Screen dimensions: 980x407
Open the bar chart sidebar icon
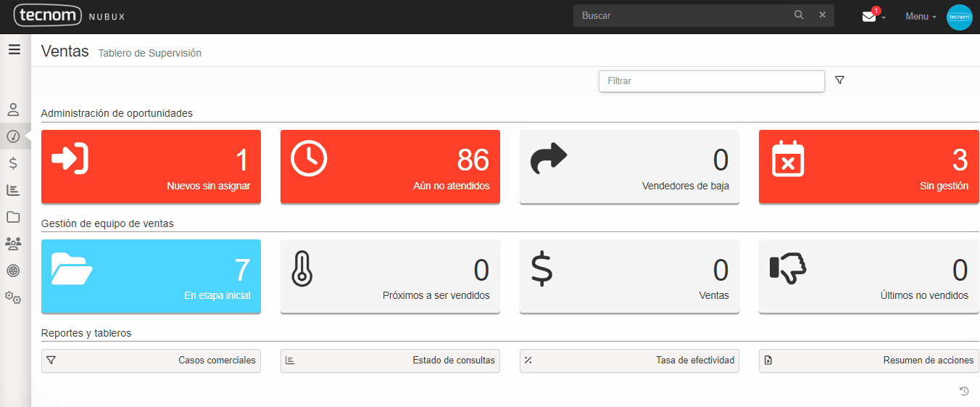click(x=13, y=190)
